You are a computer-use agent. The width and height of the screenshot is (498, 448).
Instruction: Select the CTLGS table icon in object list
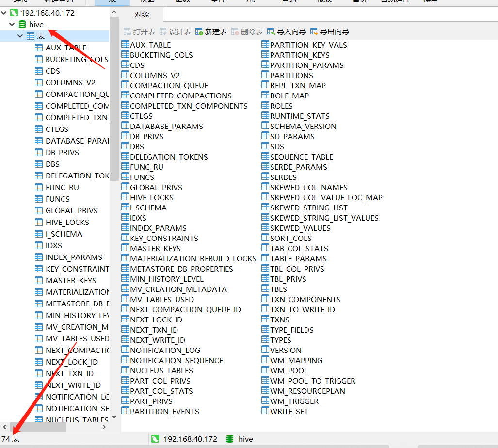pos(125,115)
